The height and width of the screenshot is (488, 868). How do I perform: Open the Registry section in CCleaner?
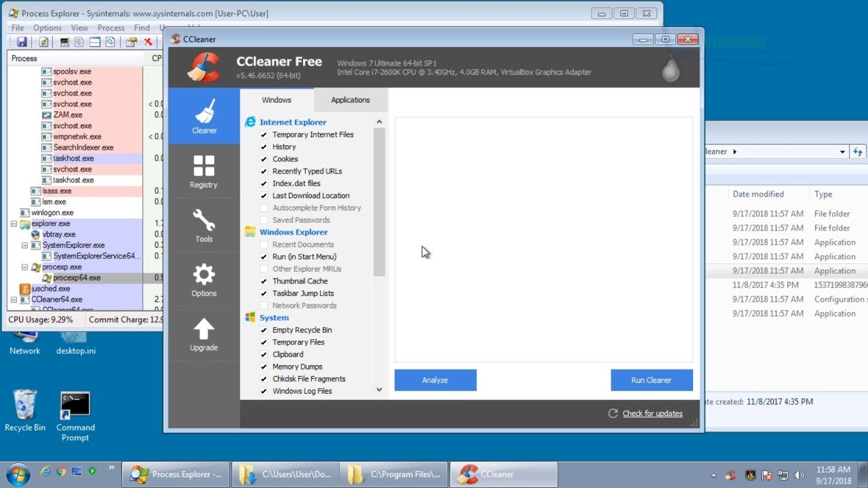point(204,171)
